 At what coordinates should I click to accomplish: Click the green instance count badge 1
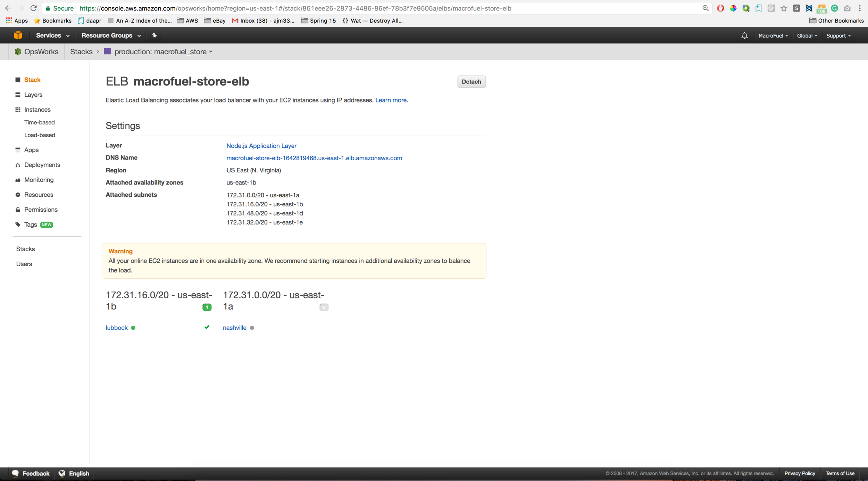point(207,307)
